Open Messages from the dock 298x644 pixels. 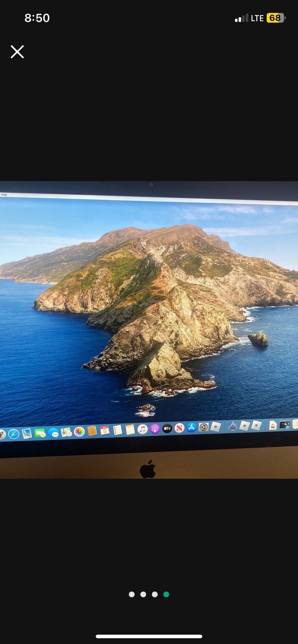(53, 433)
